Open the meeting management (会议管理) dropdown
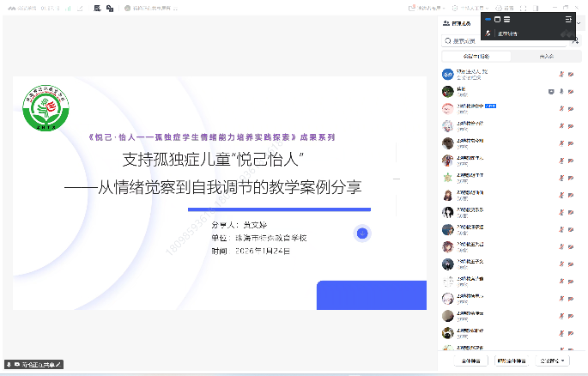Viewport: 588px width, 376px height. 552,361
